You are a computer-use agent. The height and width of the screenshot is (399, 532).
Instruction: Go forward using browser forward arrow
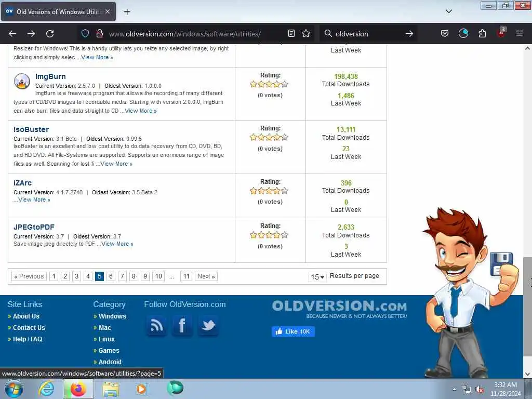pos(31,34)
